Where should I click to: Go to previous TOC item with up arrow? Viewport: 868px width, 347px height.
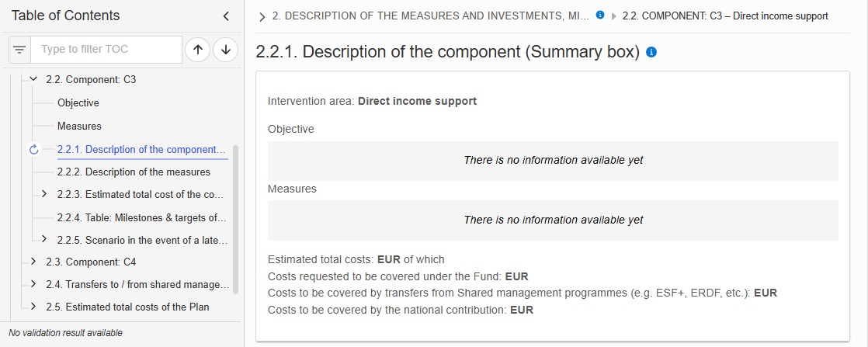(198, 50)
